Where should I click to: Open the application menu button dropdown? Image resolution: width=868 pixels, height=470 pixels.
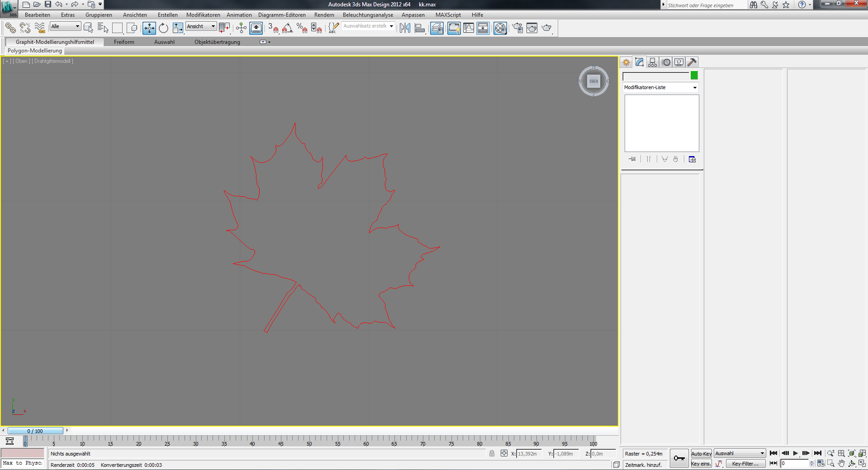pyautogui.click(x=9, y=8)
